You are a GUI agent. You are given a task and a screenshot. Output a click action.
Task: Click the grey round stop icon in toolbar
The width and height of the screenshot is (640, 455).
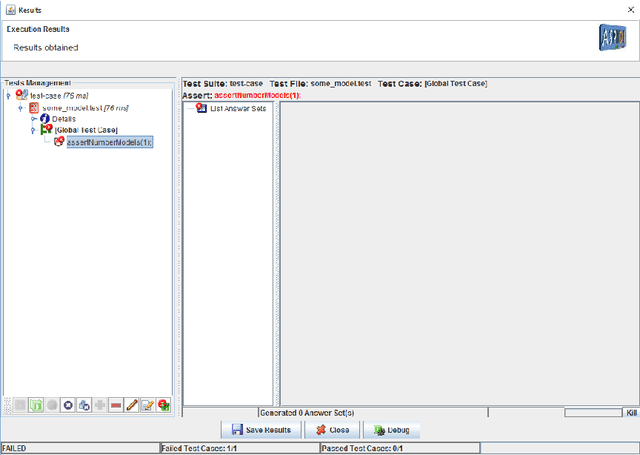coord(52,405)
